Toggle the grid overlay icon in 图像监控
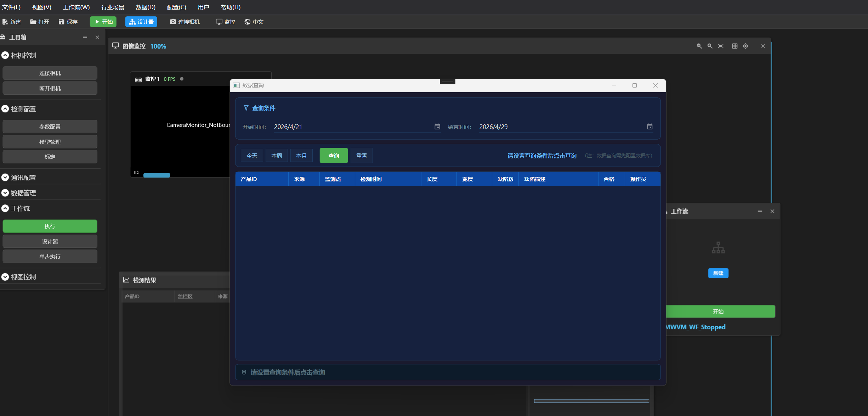The height and width of the screenshot is (416, 868). 735,46
